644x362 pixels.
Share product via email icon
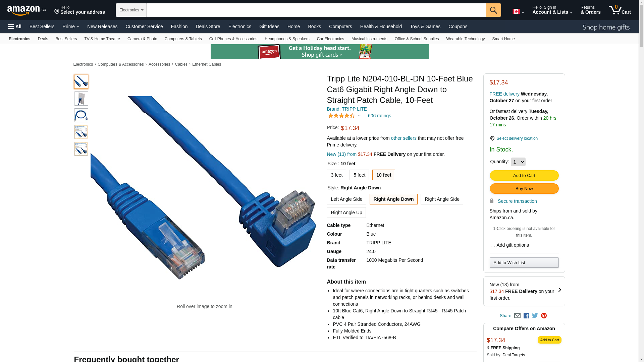(517, 316)
